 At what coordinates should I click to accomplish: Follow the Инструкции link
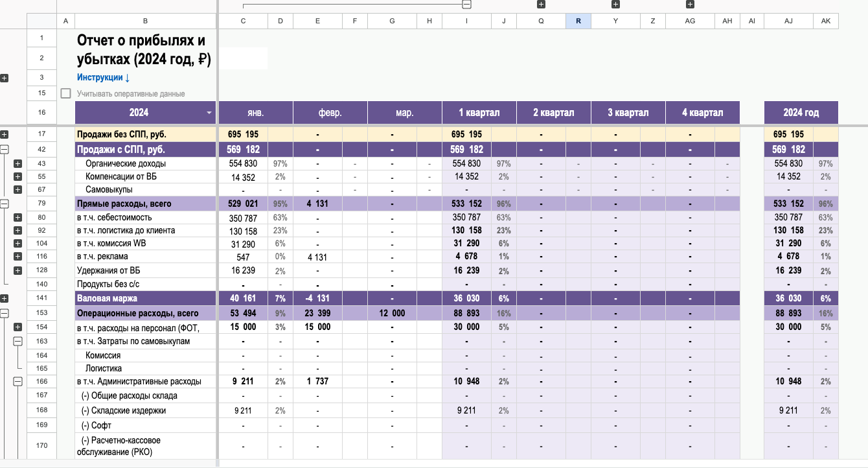point(104,78)
